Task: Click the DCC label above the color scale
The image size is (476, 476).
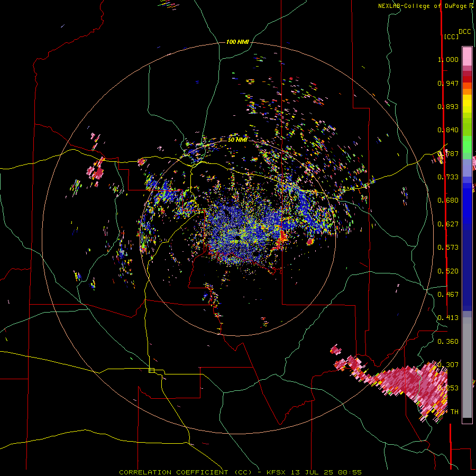Action: (x=464, y=32)
